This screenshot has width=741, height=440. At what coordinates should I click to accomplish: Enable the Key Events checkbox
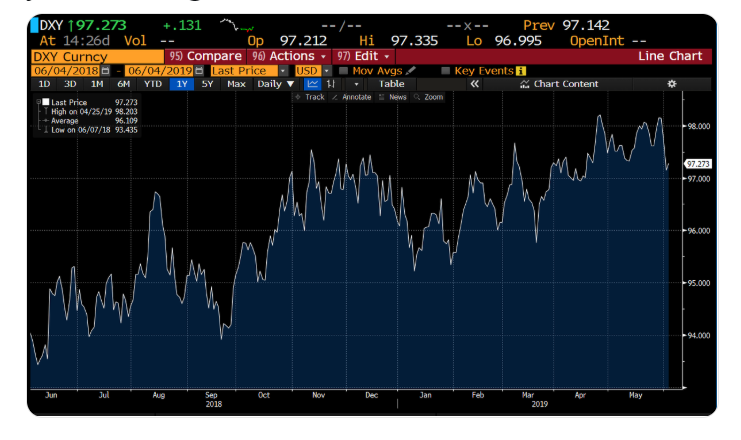click(445, 71)
